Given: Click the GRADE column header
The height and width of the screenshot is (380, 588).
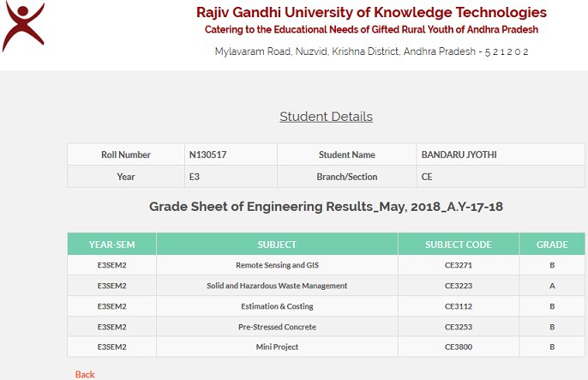Looking at the screenshot, I should (552, 244).
